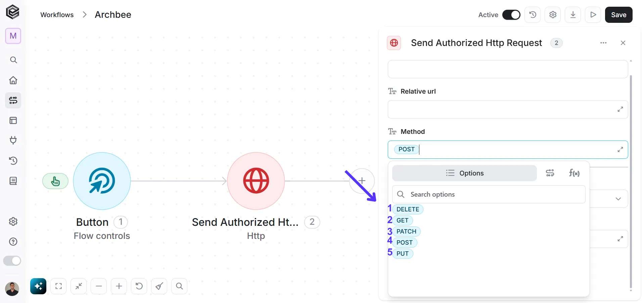Fit canvas to view icon
Screen dimensions: 644x303
[58, 286]
